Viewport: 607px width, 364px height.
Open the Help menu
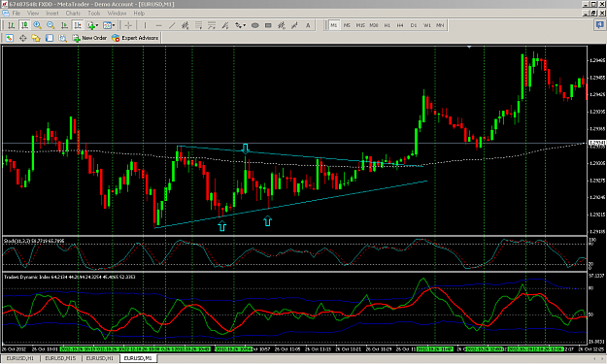click(x=139, y=14)
